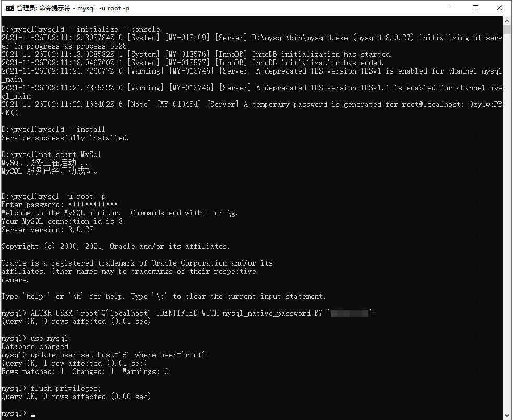The width and height of the screenshot is (513, 420).
Task: Click the 'mysqld --install' command line
Action: point(53,129)
